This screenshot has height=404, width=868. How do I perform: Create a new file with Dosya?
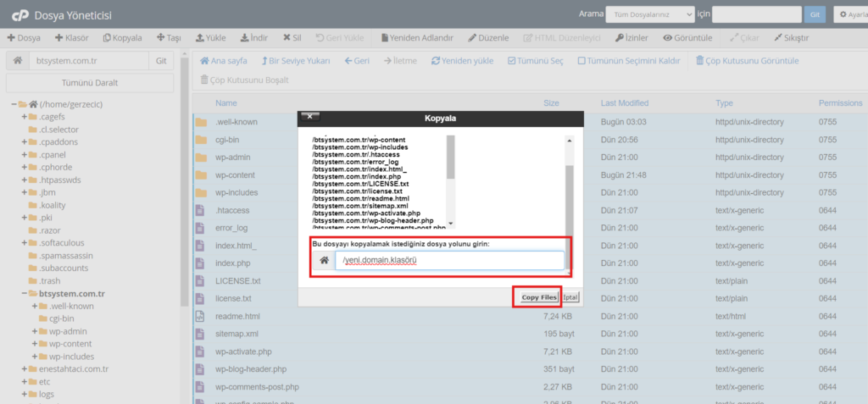click(24, 37)
